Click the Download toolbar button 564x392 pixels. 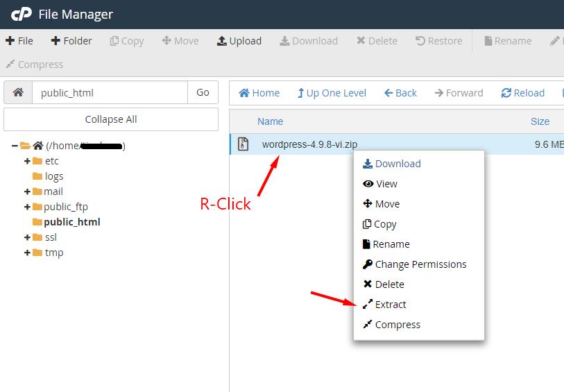coord(309,41)
